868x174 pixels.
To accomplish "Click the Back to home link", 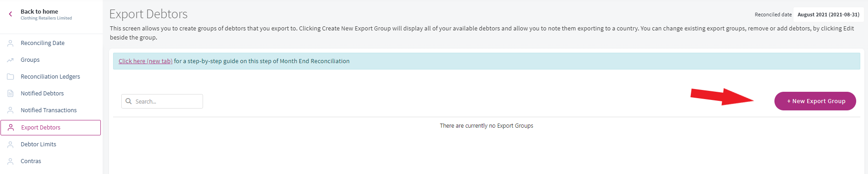I will (40, 12).
